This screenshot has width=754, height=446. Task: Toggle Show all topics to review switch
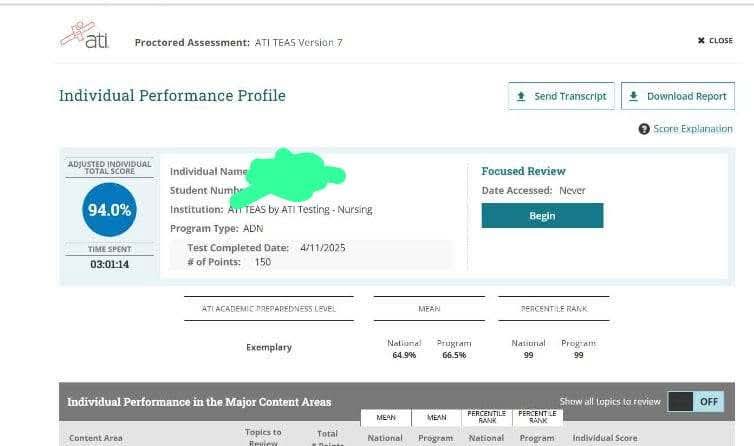click(695, 401)
